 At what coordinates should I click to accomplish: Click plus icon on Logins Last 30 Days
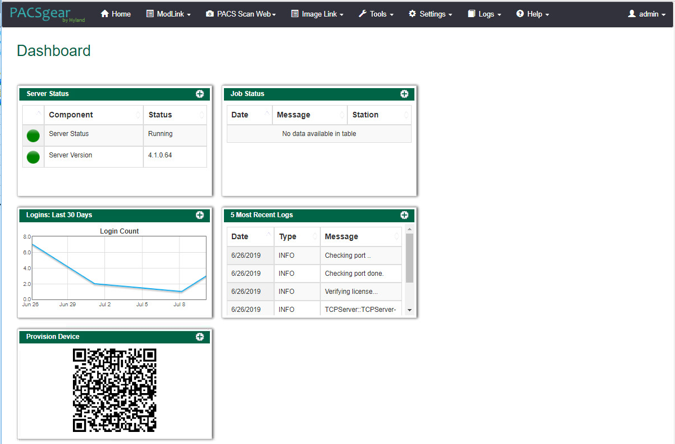click(x=200, y=215)
